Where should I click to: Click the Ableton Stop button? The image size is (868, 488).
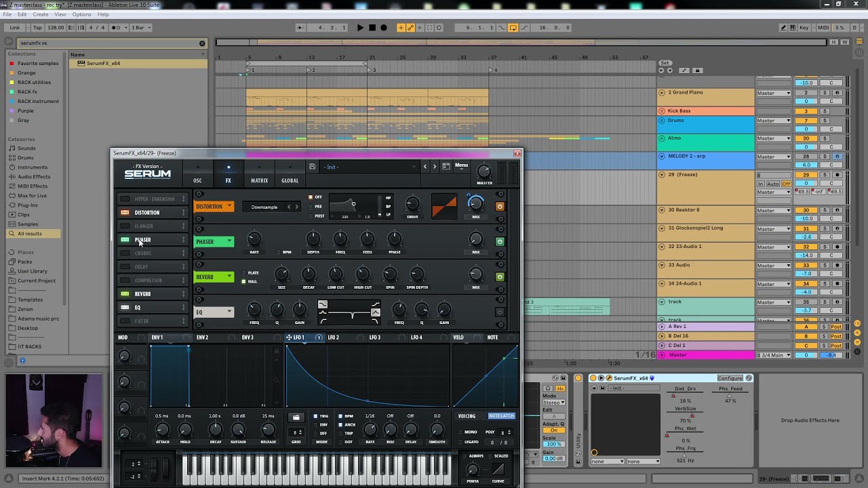click(x=372, y=28)
